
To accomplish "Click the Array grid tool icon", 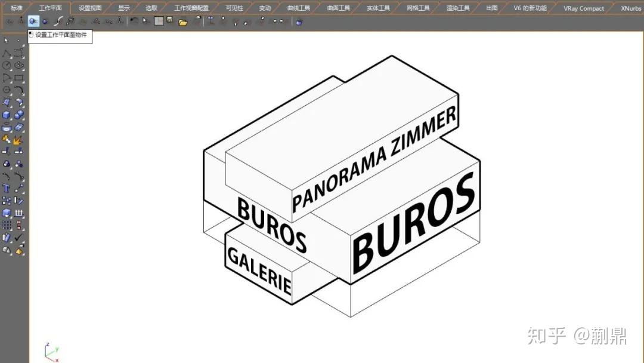I will [x=7, y=225].
